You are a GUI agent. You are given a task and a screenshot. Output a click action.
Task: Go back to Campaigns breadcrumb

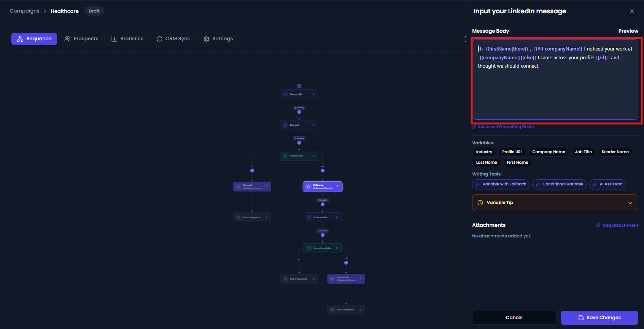[x=24, y=11]
